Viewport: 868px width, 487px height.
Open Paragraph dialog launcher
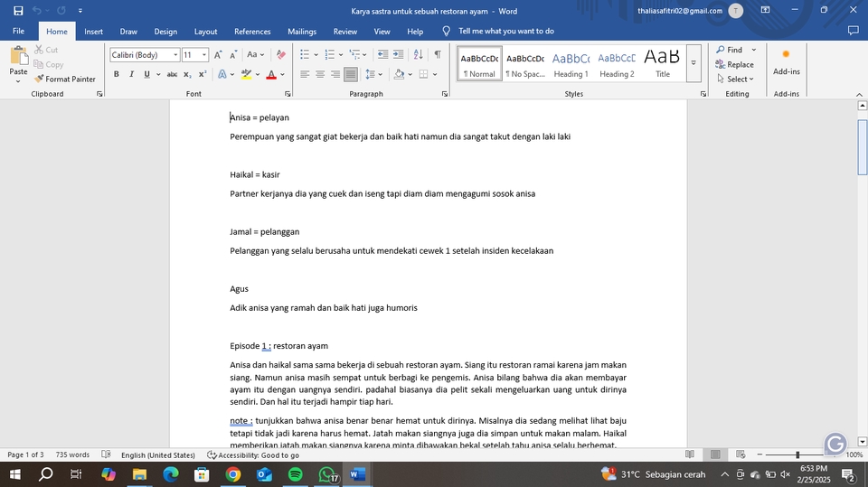point(445,94)
